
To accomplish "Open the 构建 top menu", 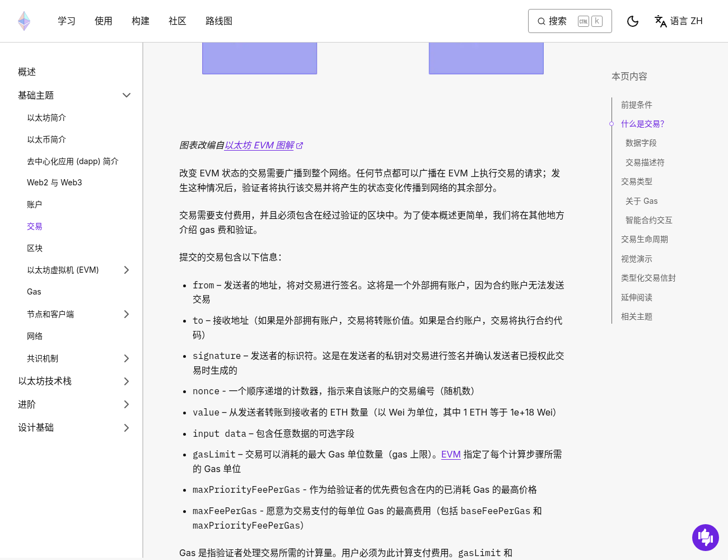I will pos(141,21).
